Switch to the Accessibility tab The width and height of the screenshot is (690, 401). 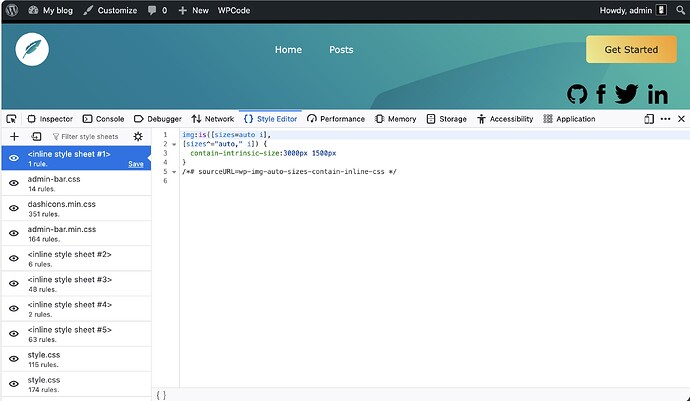point(505,119)
